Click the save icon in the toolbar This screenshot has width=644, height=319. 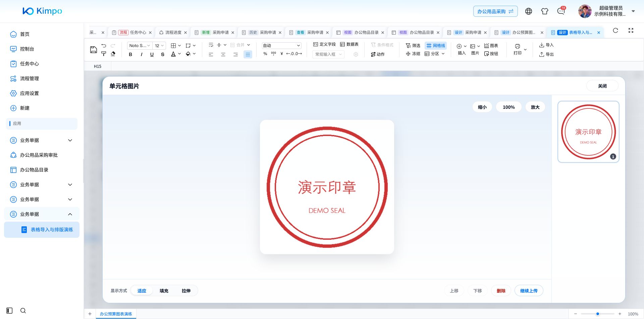point(94,50)
